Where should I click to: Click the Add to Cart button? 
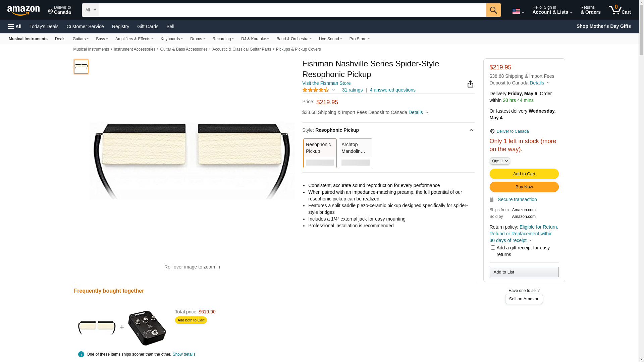pyautogui.click(x=524, y=174)
